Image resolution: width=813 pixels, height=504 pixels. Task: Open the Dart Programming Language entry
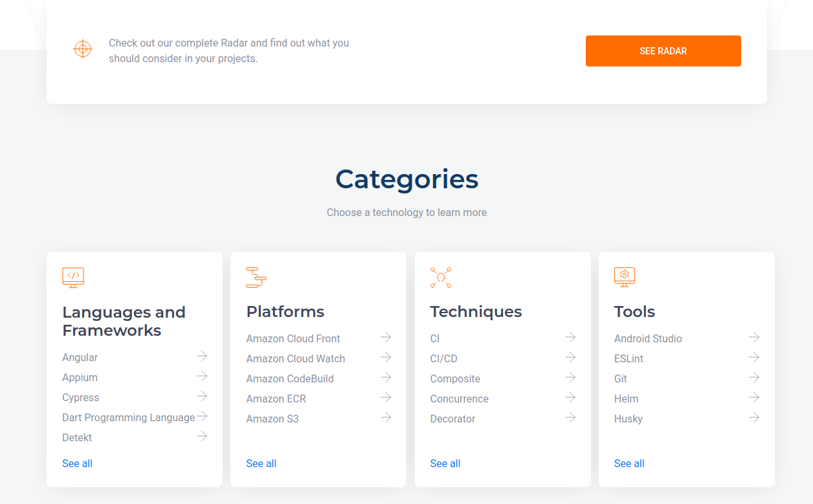(129, 417)
